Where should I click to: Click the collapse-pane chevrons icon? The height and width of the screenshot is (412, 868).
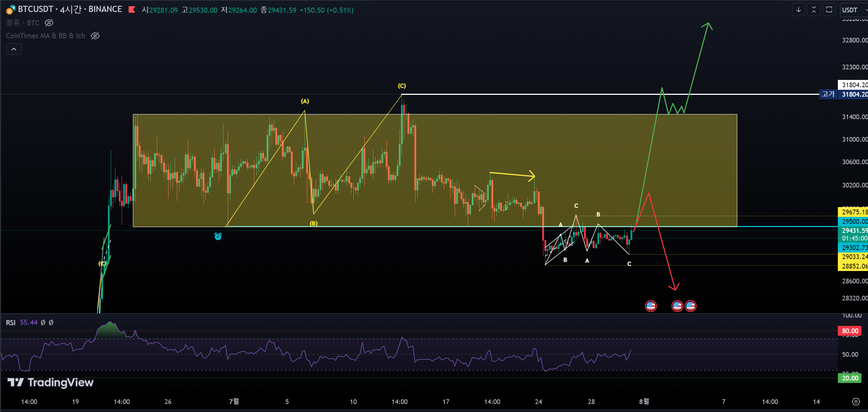click(814, 10)
